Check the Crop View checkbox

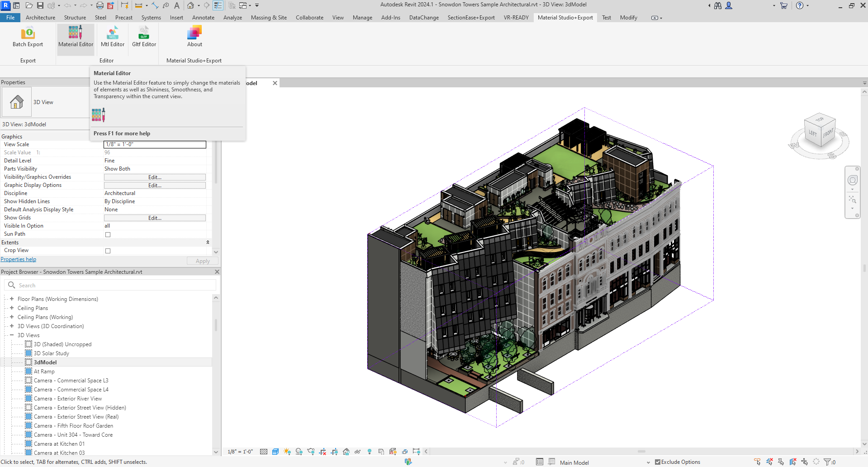tap(108, 251)
